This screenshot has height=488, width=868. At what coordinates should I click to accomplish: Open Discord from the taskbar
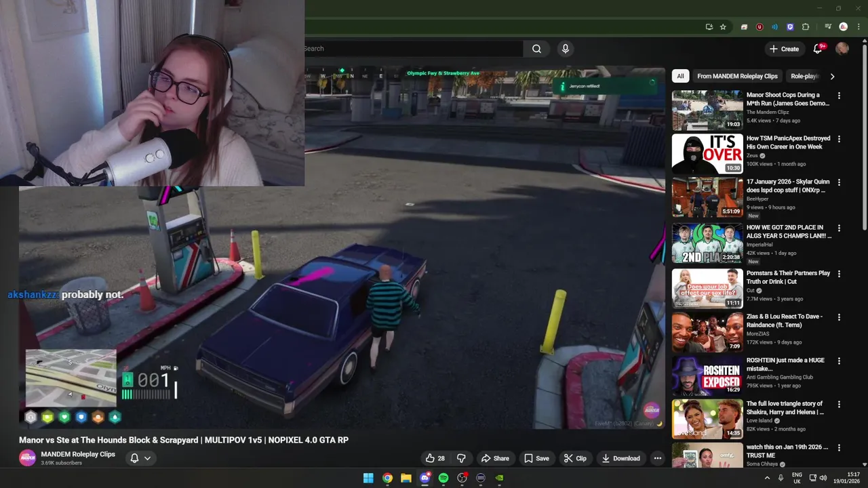tap(425, 478)
